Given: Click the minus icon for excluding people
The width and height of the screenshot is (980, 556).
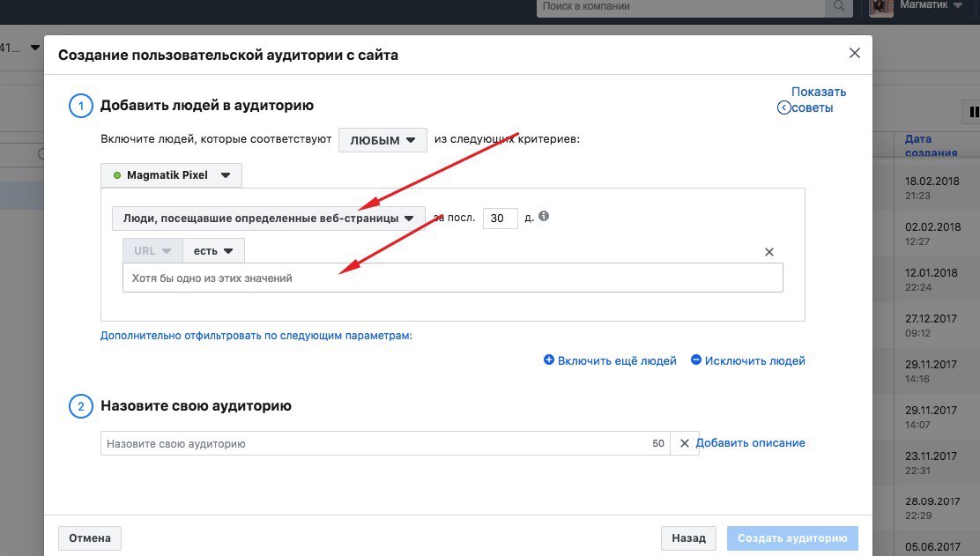Looking at the screenshot, I should 695,360.
